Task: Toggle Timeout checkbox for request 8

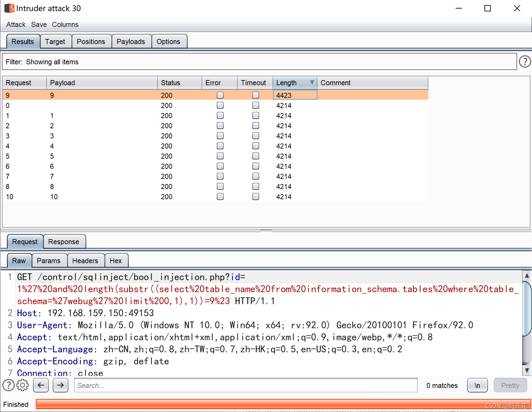Action: click(x=256, y=186)
